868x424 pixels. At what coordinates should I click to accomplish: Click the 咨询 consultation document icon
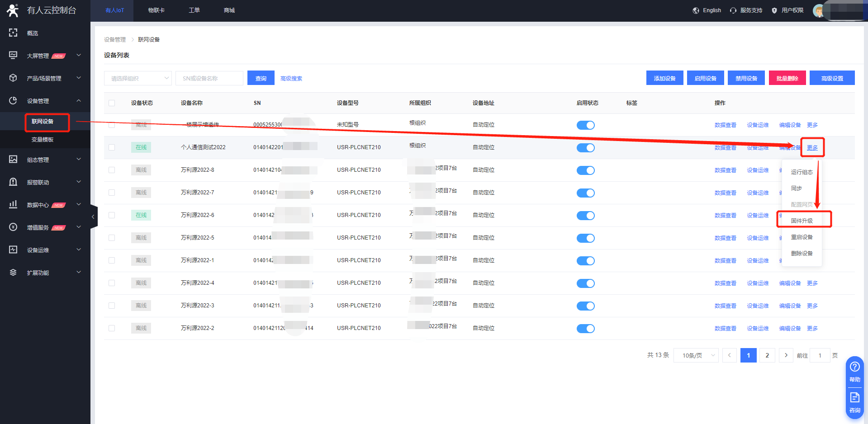coord(854,397)
